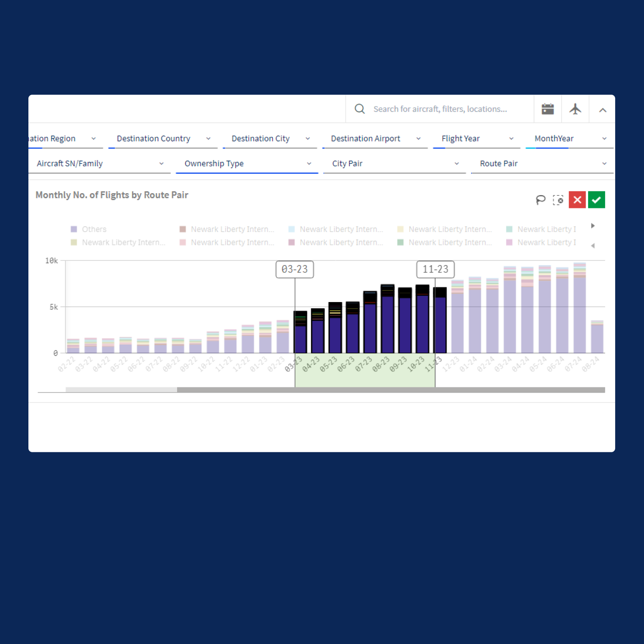644x644 pixels.
Task: Collapse the panel using the chevron icon
Action: tap(602, 109)
